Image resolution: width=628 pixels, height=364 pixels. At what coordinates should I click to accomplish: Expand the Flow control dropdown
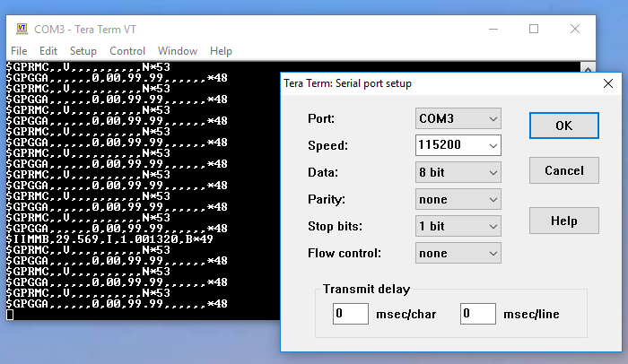coord(458,253)
